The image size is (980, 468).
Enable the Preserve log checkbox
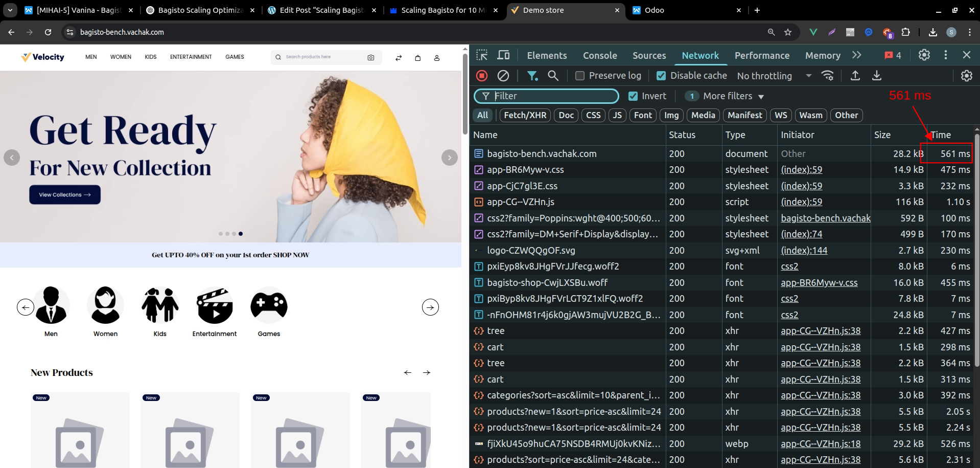(x=580, y=76)
